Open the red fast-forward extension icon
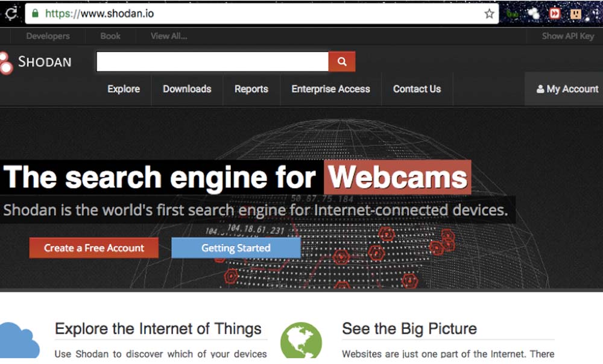Screen dimensions: 603x364 click(555, 14)
